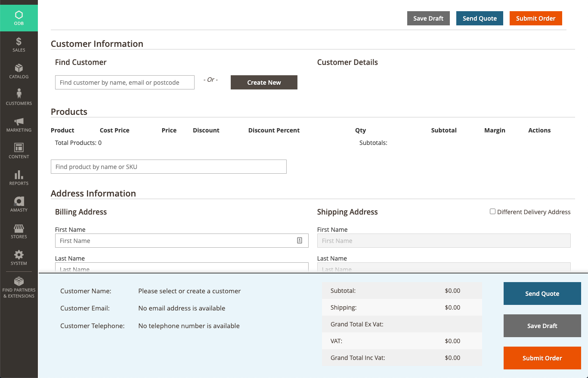588x378 pixels.
Task: Click the Address Information section heading
Action: 93,194
